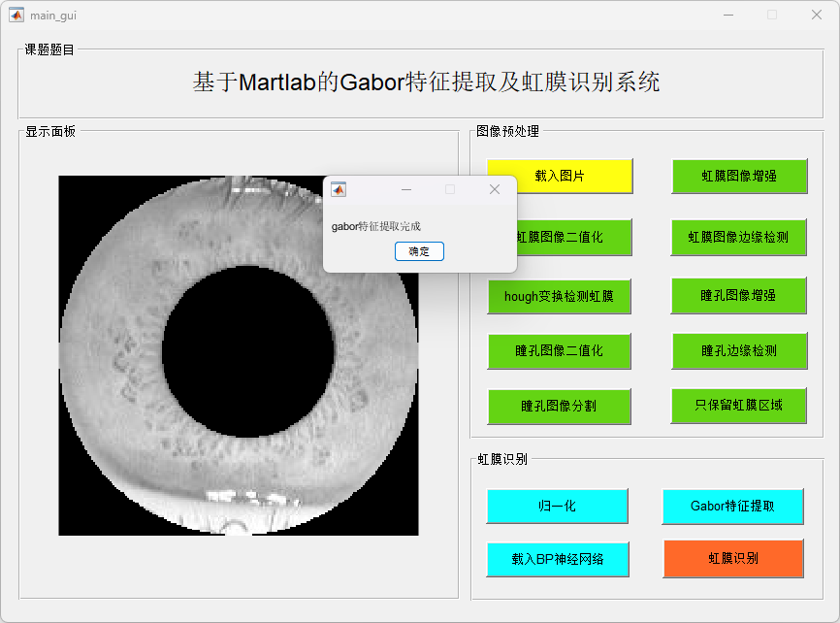The height and width of the screenshot is (623, 840).
Task: Click the 瞳孔图像分割 button
Action: tap(559, 406)
